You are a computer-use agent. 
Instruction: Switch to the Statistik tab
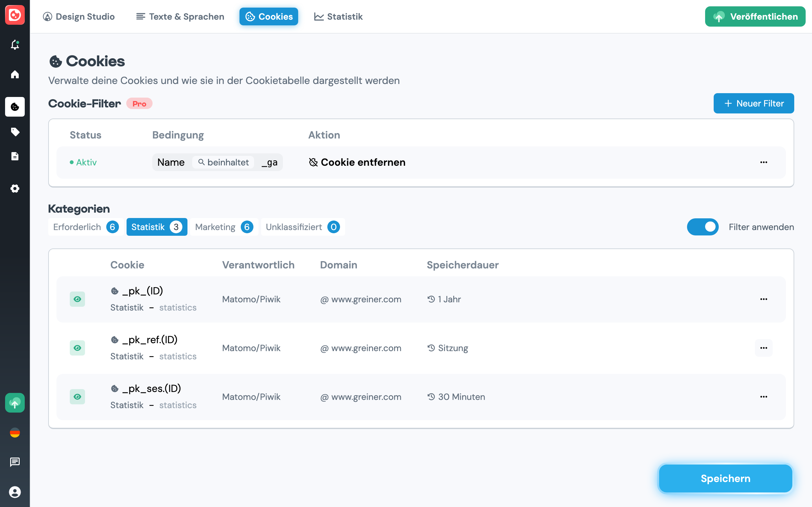(x=338, y=16)
